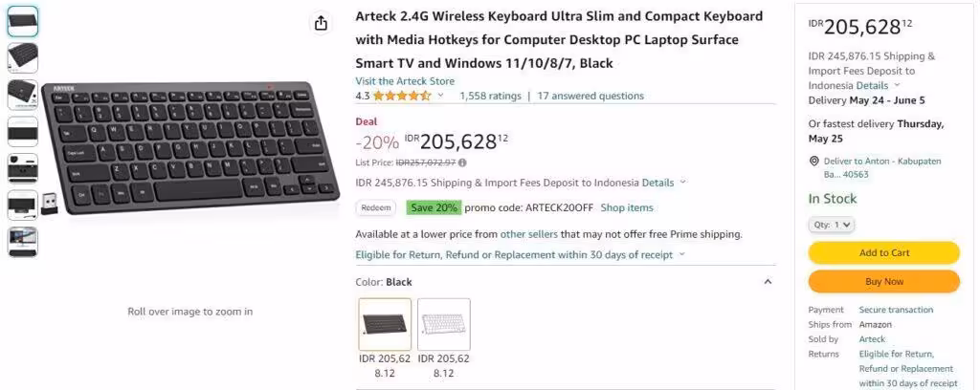Viewport: 980px width, 390px height.
Task: Open other sellers link
Action: tap(528, 234)
